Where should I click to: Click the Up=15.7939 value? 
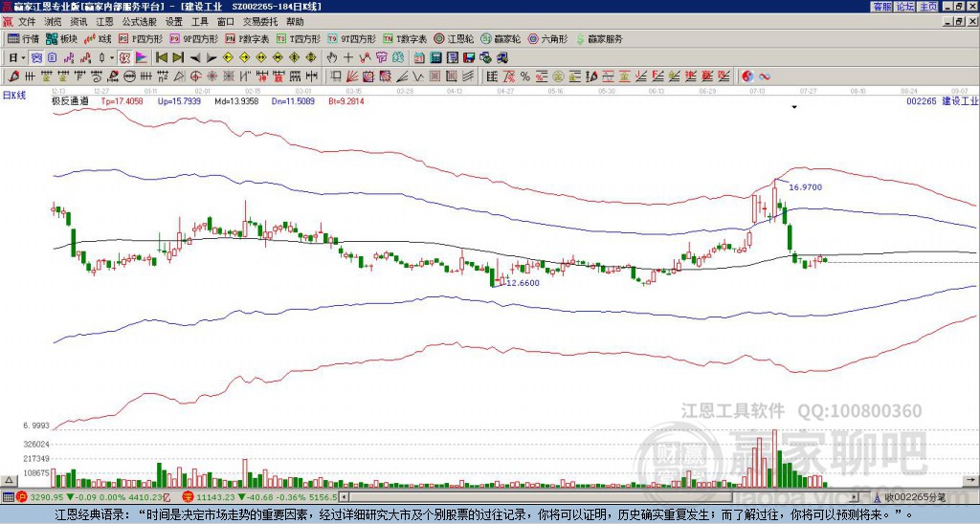tap(179, 101)
